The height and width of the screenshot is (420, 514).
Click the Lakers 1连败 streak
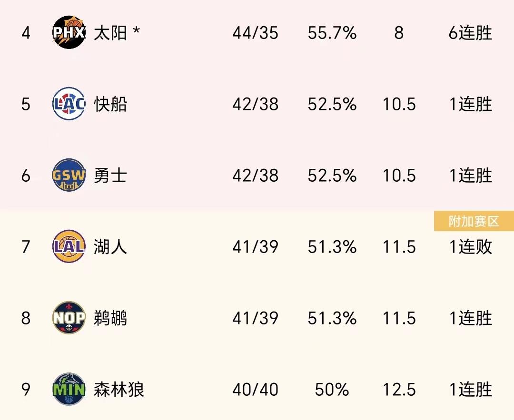[x=470, y=247]
